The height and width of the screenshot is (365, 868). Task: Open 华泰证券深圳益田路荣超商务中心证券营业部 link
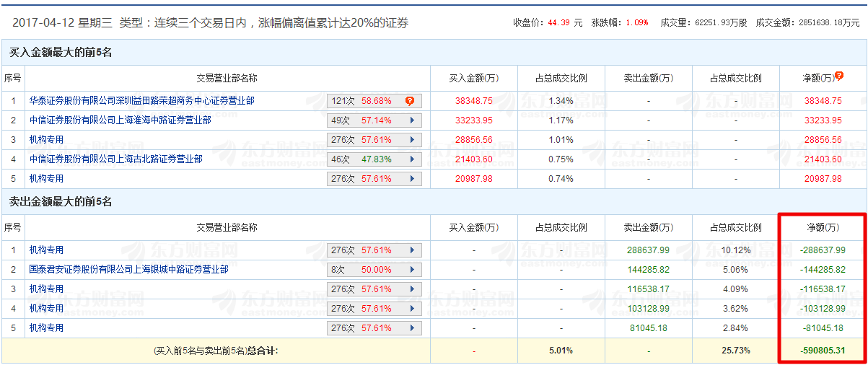pyautogui.click(x=142, y=101)
